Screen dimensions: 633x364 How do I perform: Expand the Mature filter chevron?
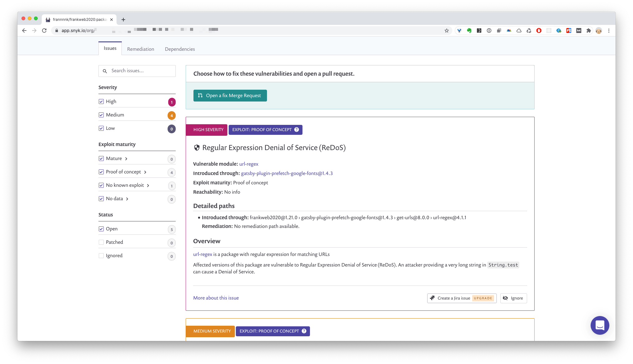coord(126,159)
